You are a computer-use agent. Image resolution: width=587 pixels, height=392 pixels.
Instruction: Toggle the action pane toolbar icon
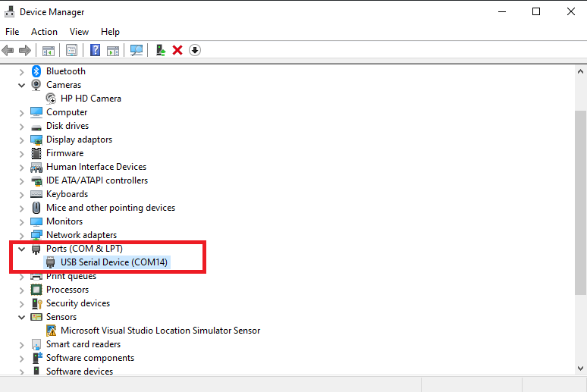113,50
